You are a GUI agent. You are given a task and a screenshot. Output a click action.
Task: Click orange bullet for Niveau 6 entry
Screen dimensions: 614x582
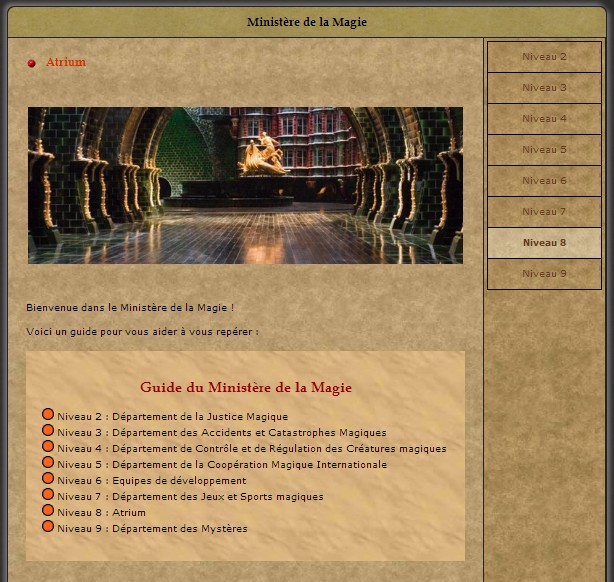(x=48, y=478)
